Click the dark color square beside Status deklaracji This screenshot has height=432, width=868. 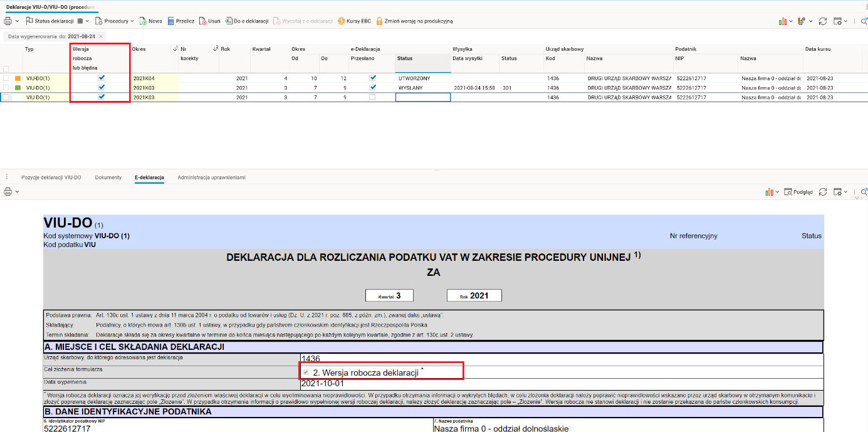80,21
